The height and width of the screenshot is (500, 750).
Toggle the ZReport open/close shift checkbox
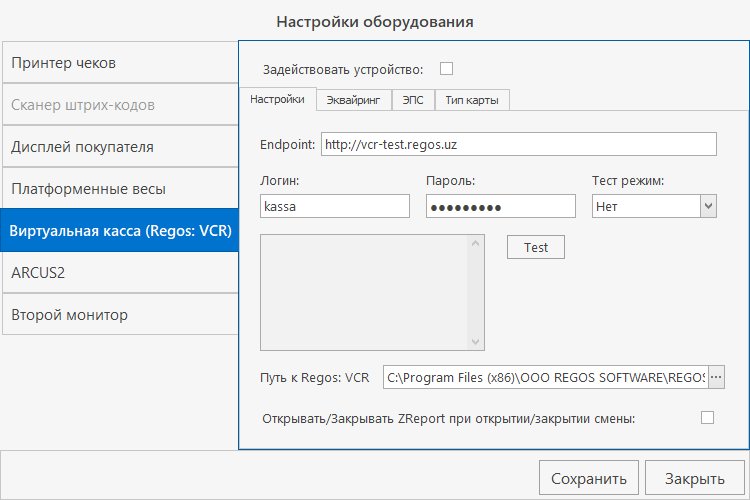(707, 418)
